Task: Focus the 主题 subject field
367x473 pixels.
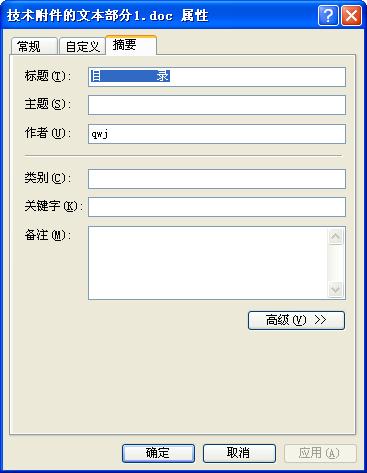Action: point(217,105)
